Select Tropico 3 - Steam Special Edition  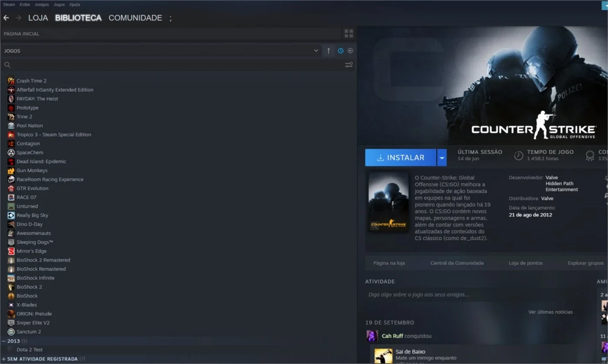click(x=54, y=135)
